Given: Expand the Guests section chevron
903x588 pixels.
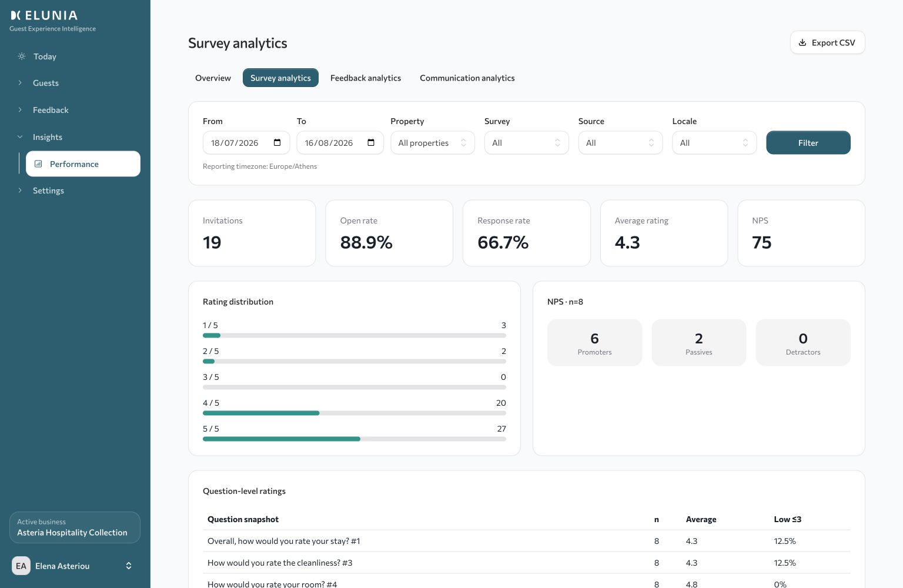Looking at the screenshot, I should point(20,83).
